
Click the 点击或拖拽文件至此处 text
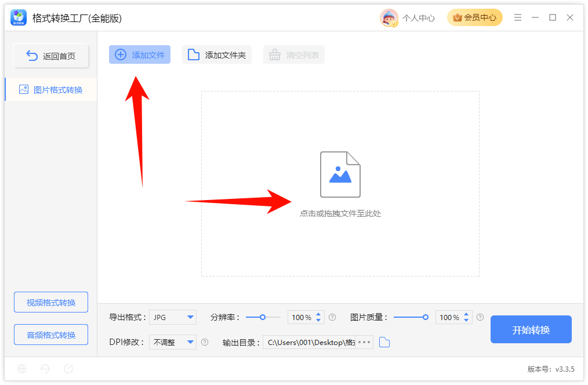click(340, 214)
